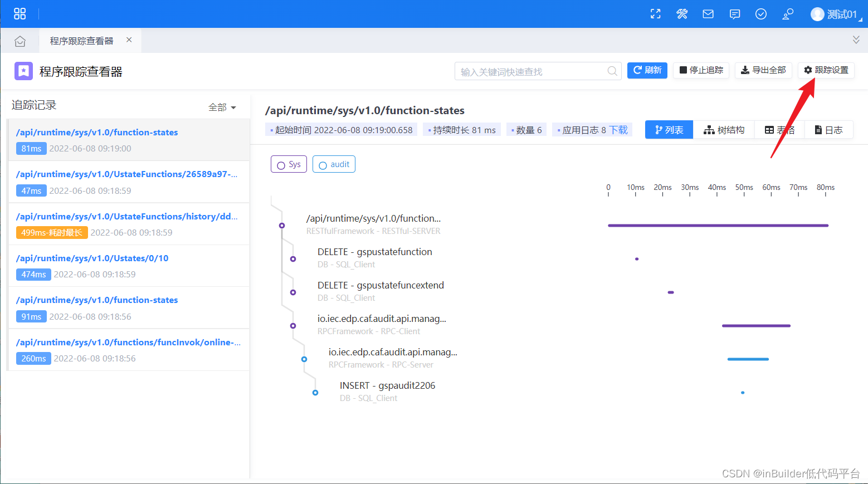Viewport: 868px width, 484px height.
Task: Toggle the audit service filter
Action: pos(334,164)
